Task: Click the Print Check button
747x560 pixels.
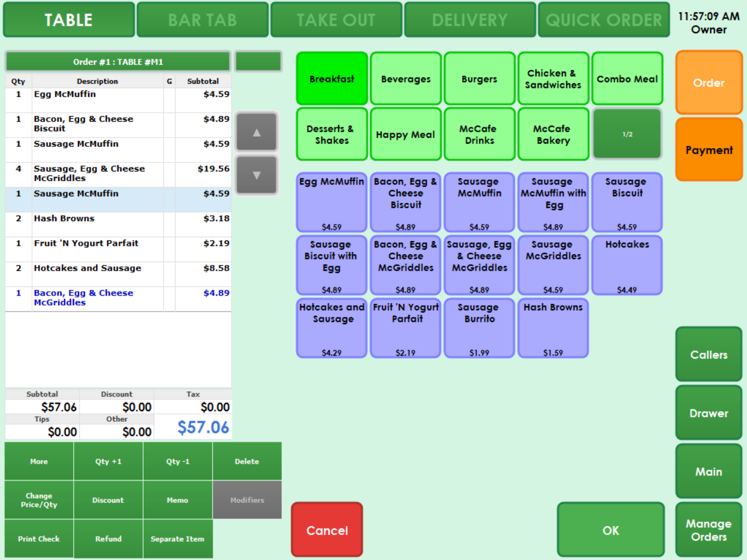Action: point(39,539)
